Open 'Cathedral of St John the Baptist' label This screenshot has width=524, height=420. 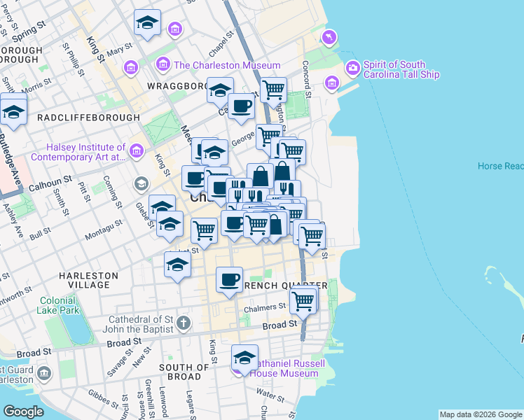[x=138, y=324]
